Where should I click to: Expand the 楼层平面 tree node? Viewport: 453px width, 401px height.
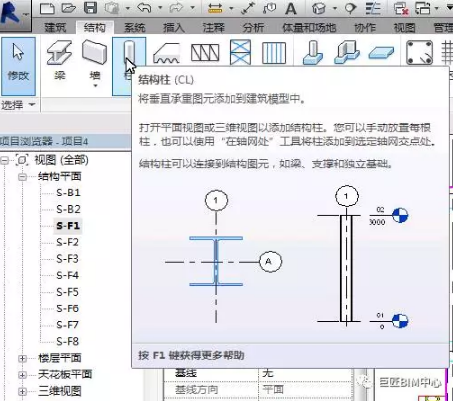pyautogui.click(x=22, y=358)
